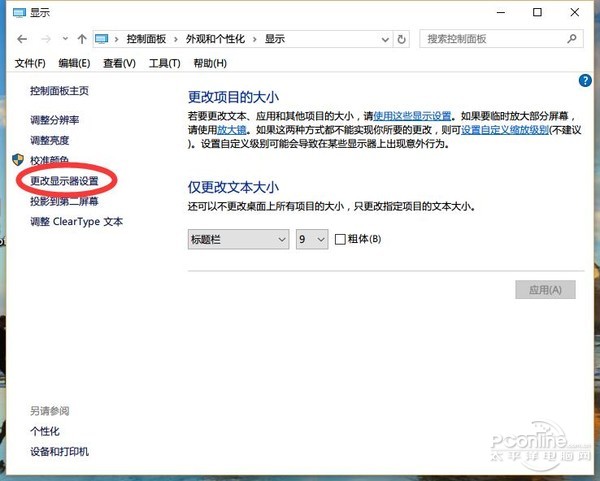The height and width of the screenshot is (481, 600).
Task: Open the 标题栏 item dropdown
Action: 238,240
